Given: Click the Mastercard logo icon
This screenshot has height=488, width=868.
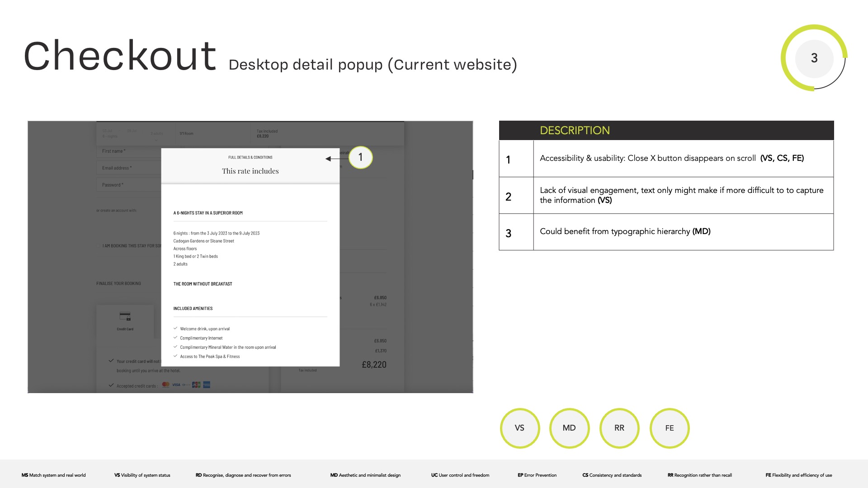Looking at the screenshot, I should [x=166, y=385].
